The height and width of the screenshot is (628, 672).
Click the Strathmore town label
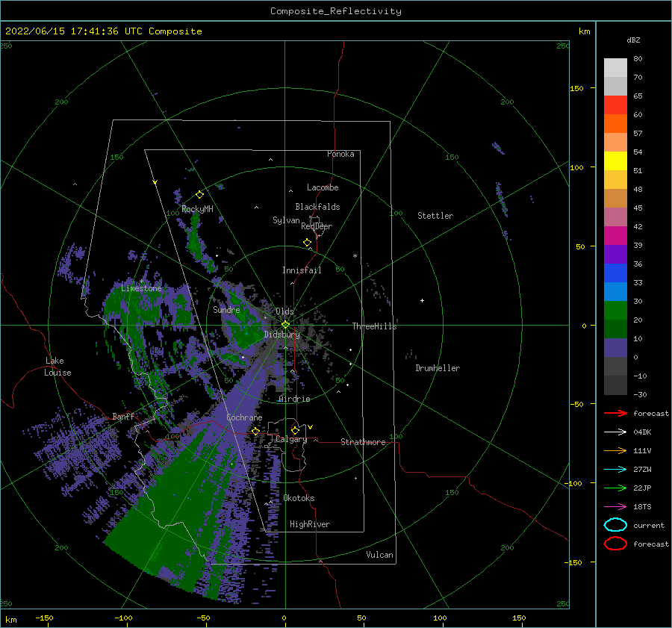point(363,442)
